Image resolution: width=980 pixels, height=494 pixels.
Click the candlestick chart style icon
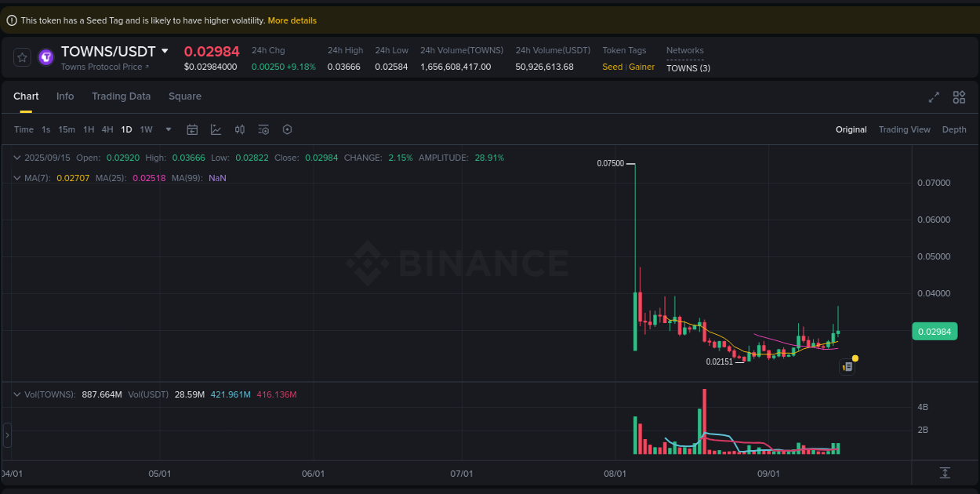(x=240, y=130)
